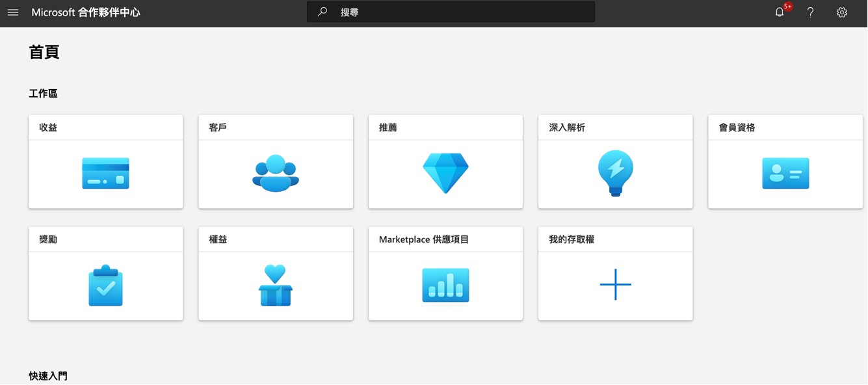Click the plus icon in 我的存取權
Screen dimensions: 868x385
[615, 285]
